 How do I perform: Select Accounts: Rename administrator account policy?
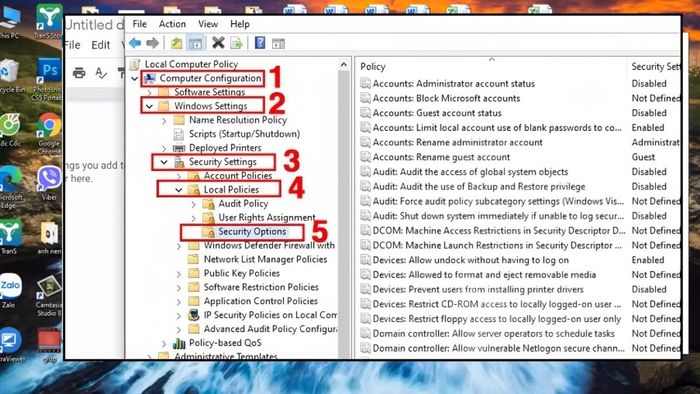pos(458,142)
